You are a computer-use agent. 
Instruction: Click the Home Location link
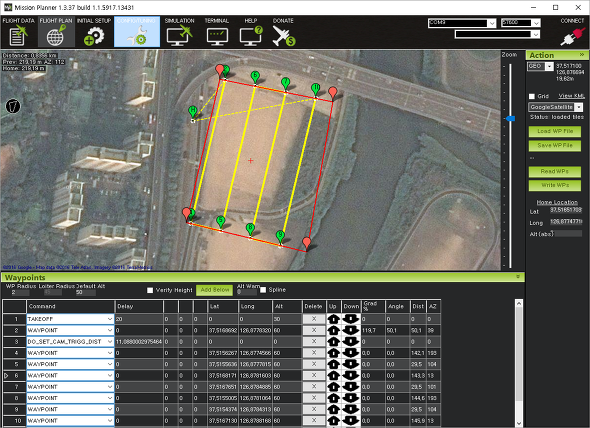tap(557, 203)
